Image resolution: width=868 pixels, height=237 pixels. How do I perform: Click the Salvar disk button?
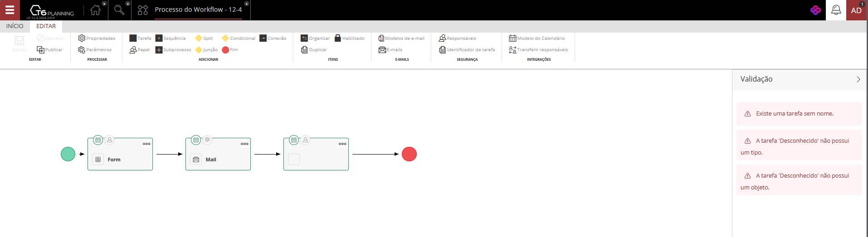[x=20, y=44]
